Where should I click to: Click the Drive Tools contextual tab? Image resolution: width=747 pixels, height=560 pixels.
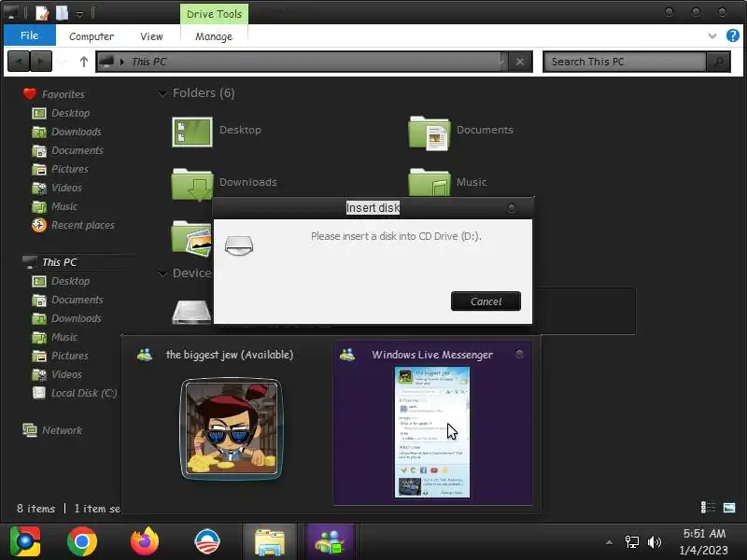click(x=214, y=14)
